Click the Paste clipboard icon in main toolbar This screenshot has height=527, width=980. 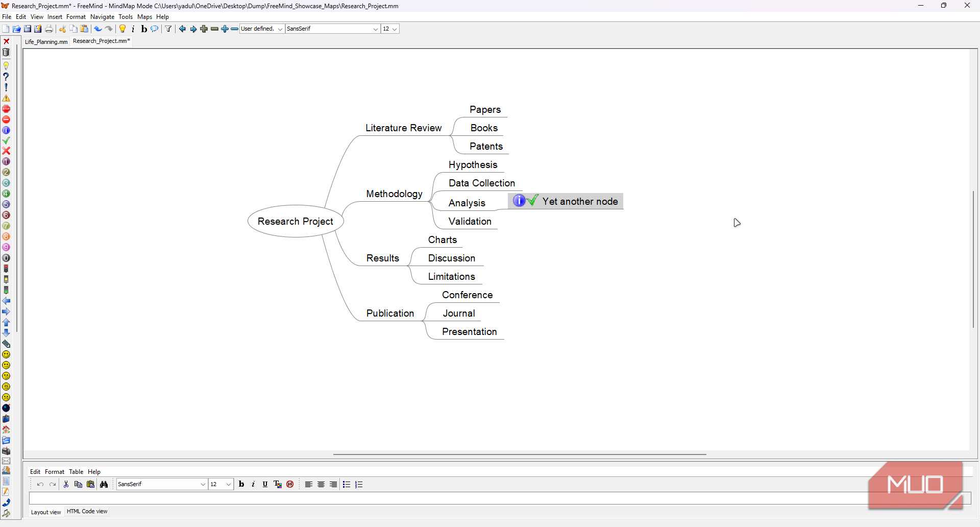[x=84, y=29]
